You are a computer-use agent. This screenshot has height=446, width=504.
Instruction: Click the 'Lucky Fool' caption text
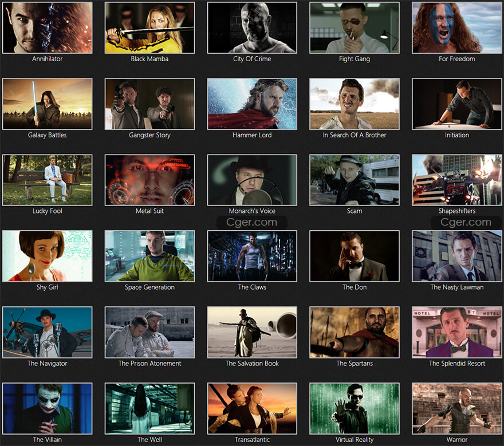pyautogui.click(x=47, y=211)
